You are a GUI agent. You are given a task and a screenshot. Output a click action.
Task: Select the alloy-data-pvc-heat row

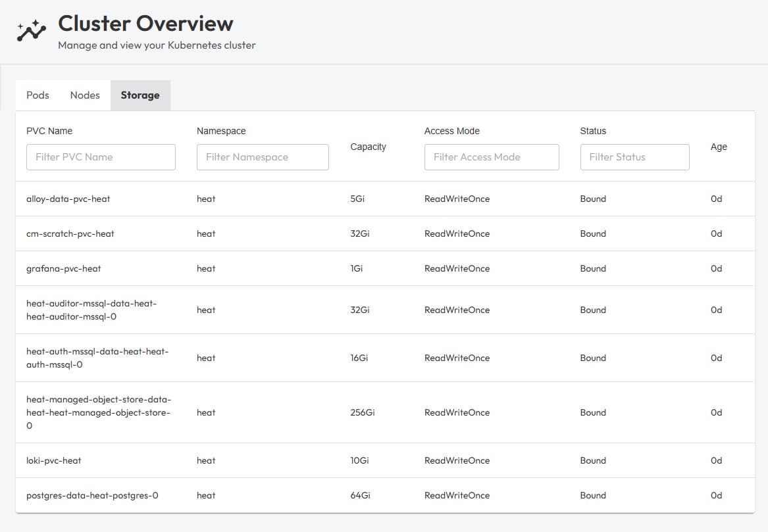click(x=68, y=199)
